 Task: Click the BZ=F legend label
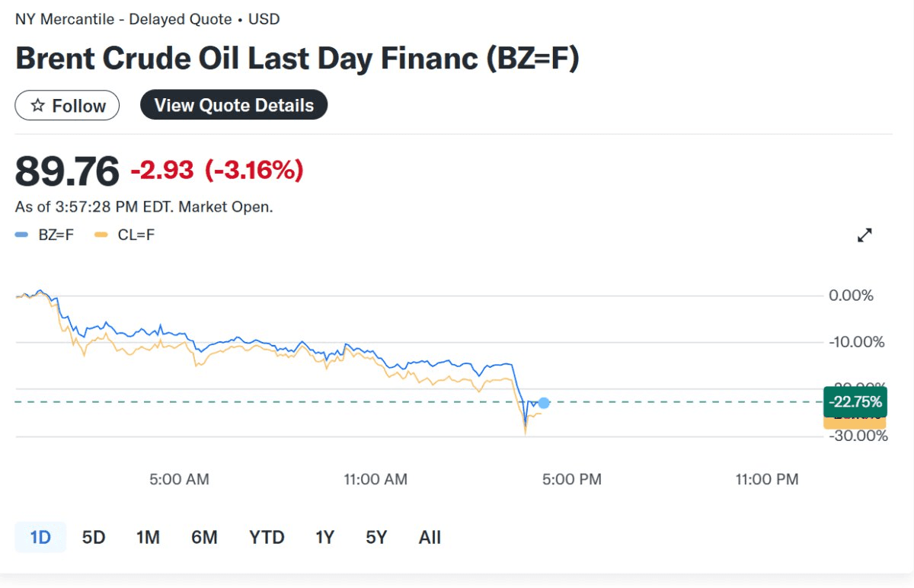click(56, 235)
